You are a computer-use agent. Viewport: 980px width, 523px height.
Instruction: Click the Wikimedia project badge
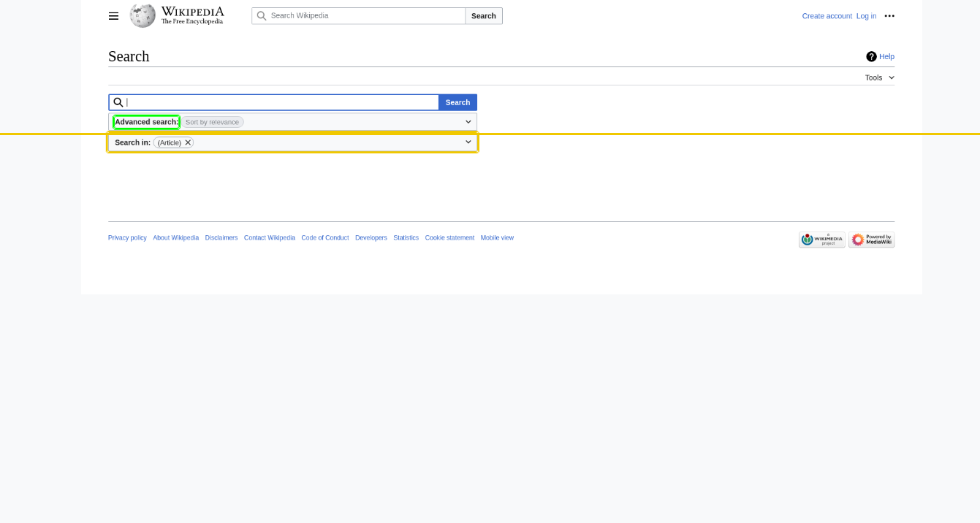tap(821, 240)
